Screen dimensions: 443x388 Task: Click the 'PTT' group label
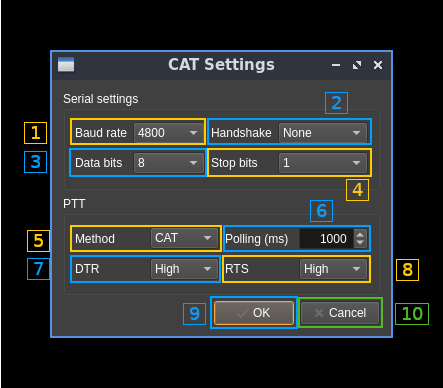(x=74, y=204)
